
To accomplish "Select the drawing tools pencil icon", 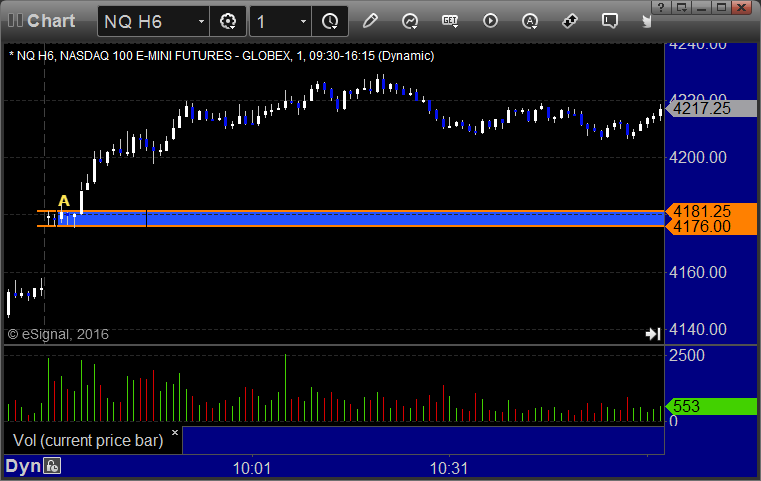I will click(370, 21).
